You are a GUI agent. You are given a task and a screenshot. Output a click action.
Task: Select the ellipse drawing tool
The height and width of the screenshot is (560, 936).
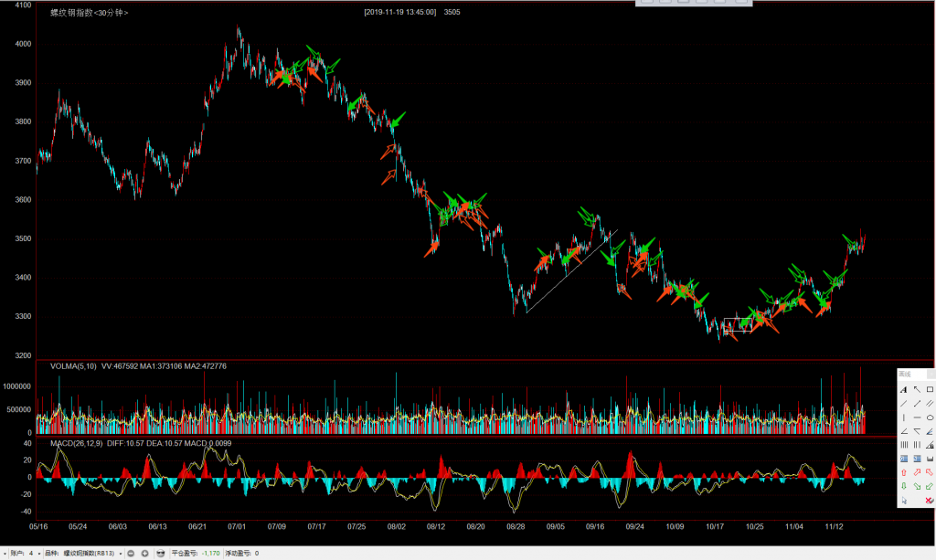930,417
